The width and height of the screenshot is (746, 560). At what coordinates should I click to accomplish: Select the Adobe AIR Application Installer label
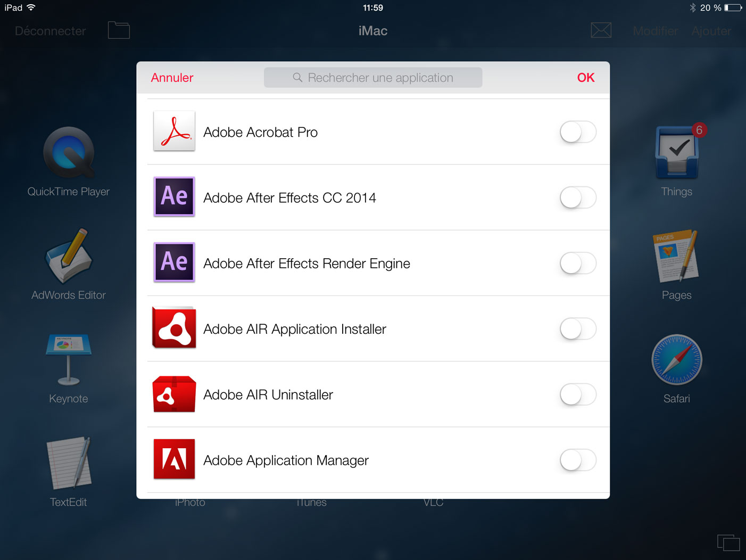coord(295,329)
